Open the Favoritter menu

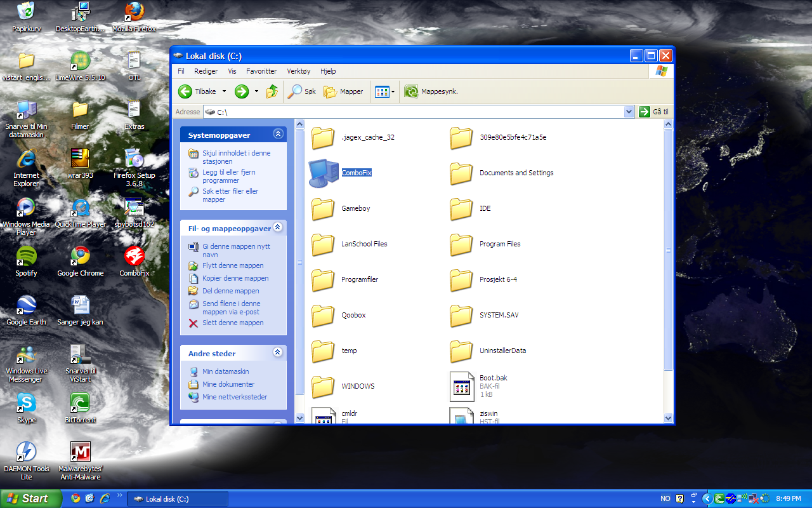261,71
